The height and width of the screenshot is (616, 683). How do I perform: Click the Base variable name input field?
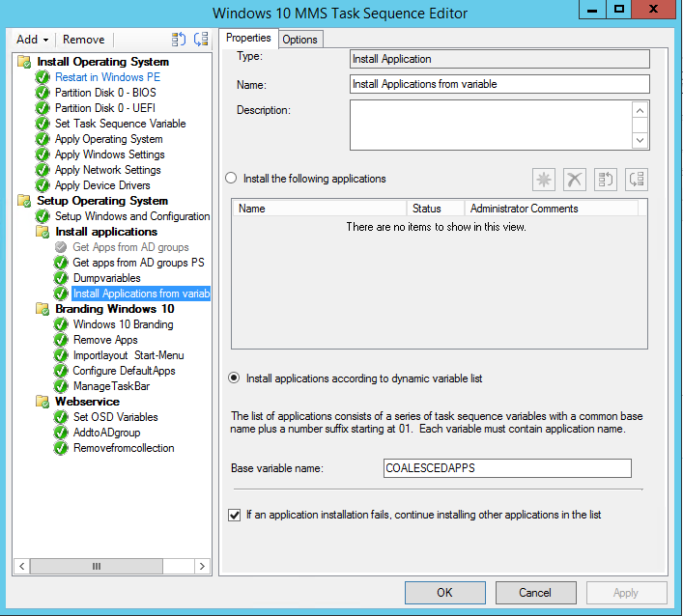(507, 468)
